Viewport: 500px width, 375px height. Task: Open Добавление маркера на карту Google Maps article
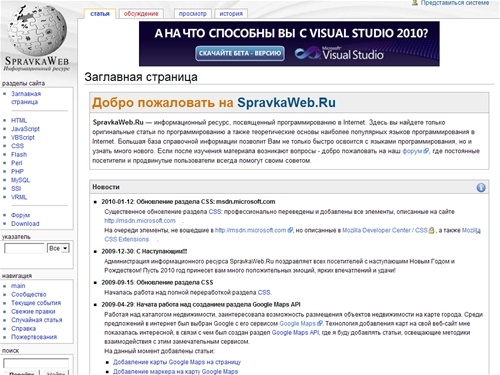175,371
